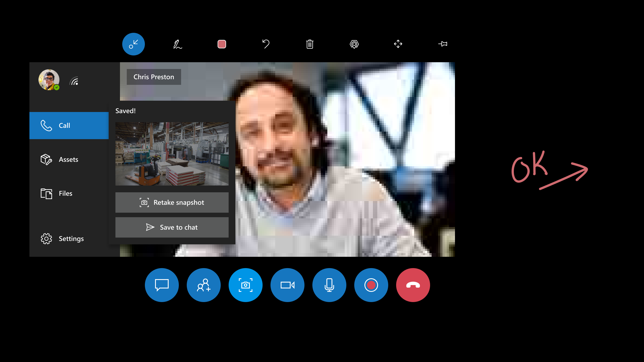Toggle the annotation pen tool
This screenshot has height=362, width=644.
coord(177,44)
